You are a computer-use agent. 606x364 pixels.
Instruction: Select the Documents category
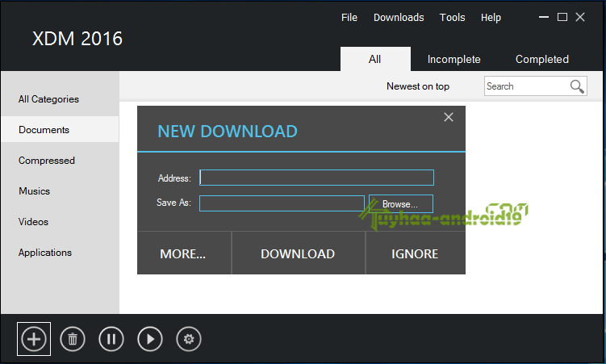pos(61,129)
